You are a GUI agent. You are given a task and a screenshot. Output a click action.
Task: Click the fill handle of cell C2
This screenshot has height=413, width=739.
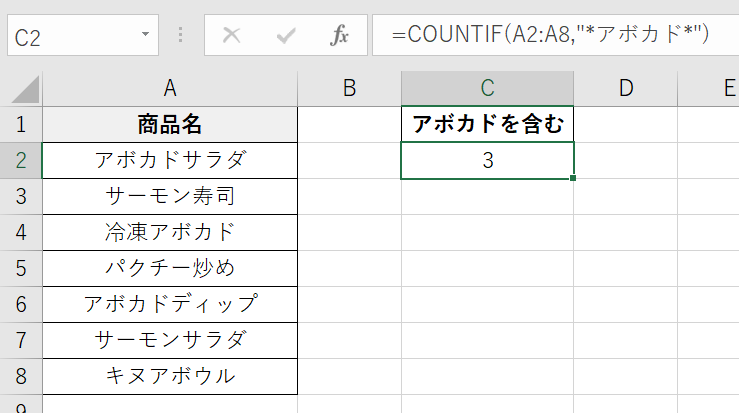coord(574,179)
